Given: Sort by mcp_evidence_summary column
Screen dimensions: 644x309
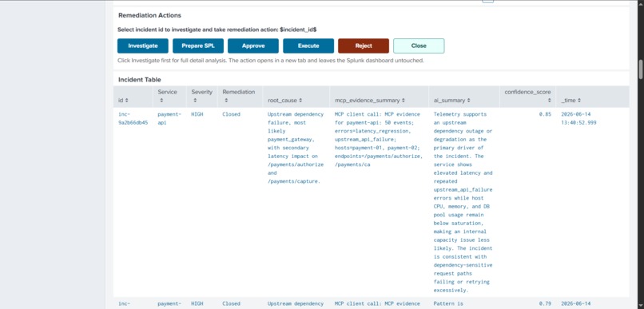Looking at the screenshot, I should tap(370, 100).
